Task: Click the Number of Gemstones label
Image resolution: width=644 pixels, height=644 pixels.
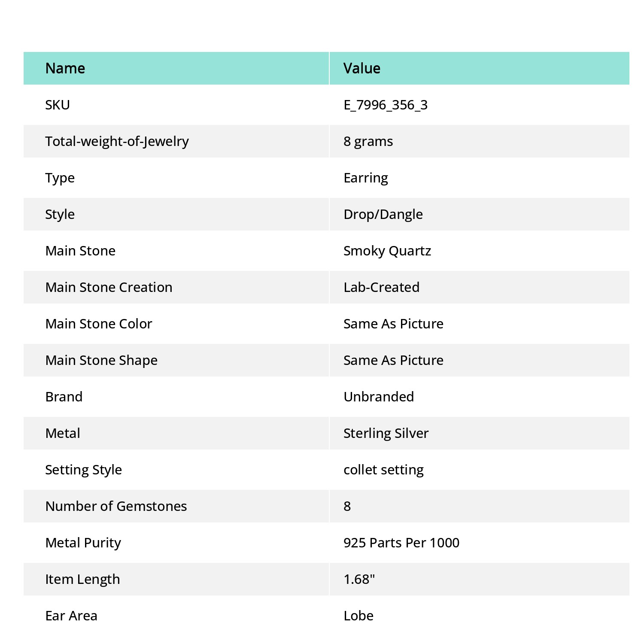Action: point(116,506)
